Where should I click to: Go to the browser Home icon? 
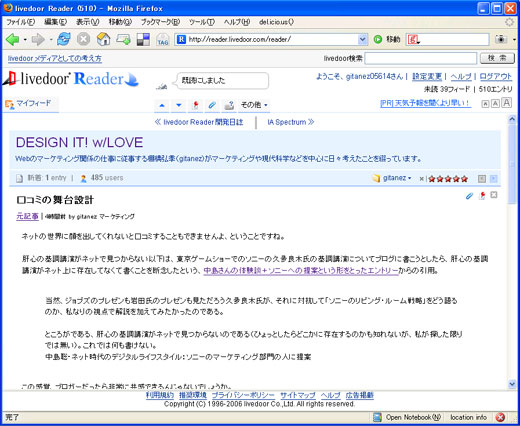(x=103, y=39)
